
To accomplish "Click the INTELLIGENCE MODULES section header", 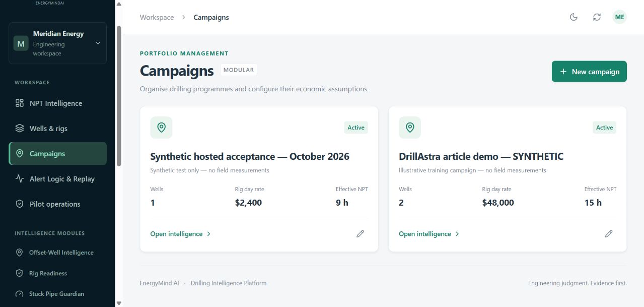I will click(50, 233).
